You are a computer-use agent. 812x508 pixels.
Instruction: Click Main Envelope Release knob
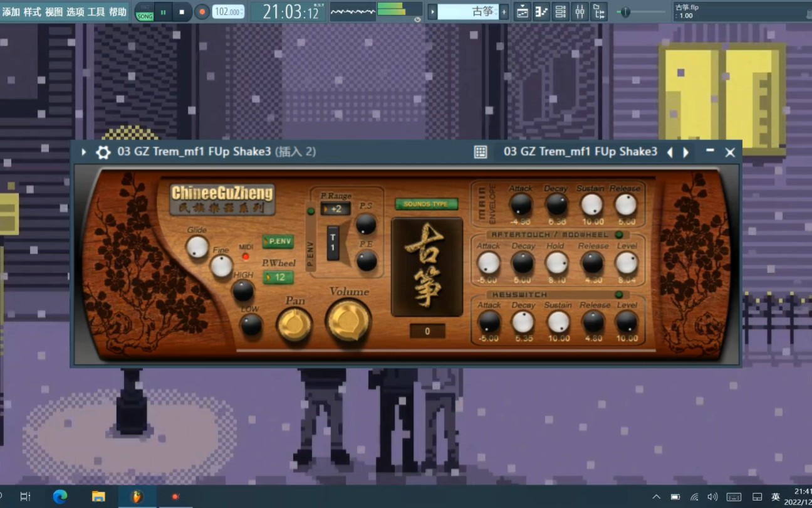point(625,204)
